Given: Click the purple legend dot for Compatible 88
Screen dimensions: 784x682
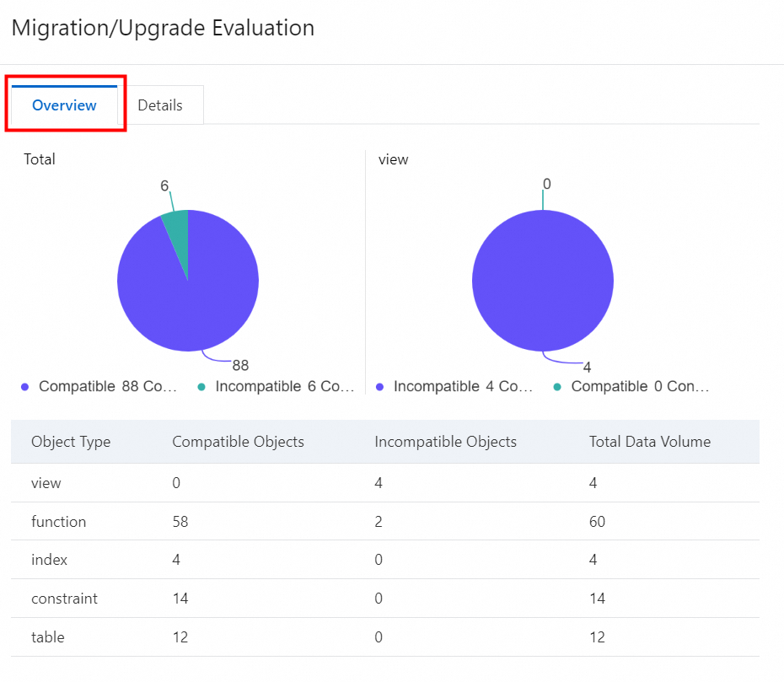Looking at the screenshot, I should pyautogui.click(x=25, y=387).
